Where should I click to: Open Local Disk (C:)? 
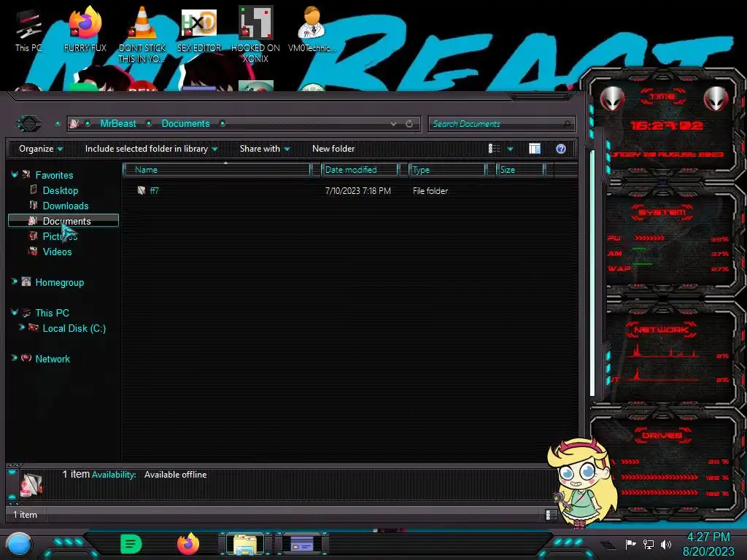[x=74, y=328]
